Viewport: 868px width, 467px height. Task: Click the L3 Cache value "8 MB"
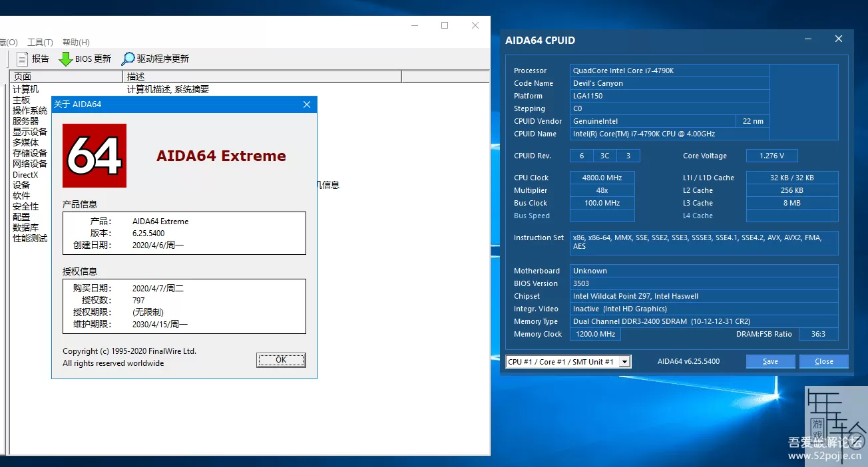(x=792, y=203)
